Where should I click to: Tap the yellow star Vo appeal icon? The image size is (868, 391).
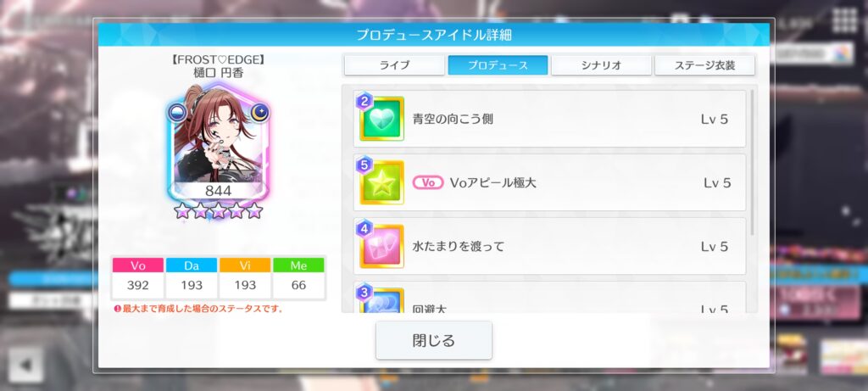coord(381,182)
